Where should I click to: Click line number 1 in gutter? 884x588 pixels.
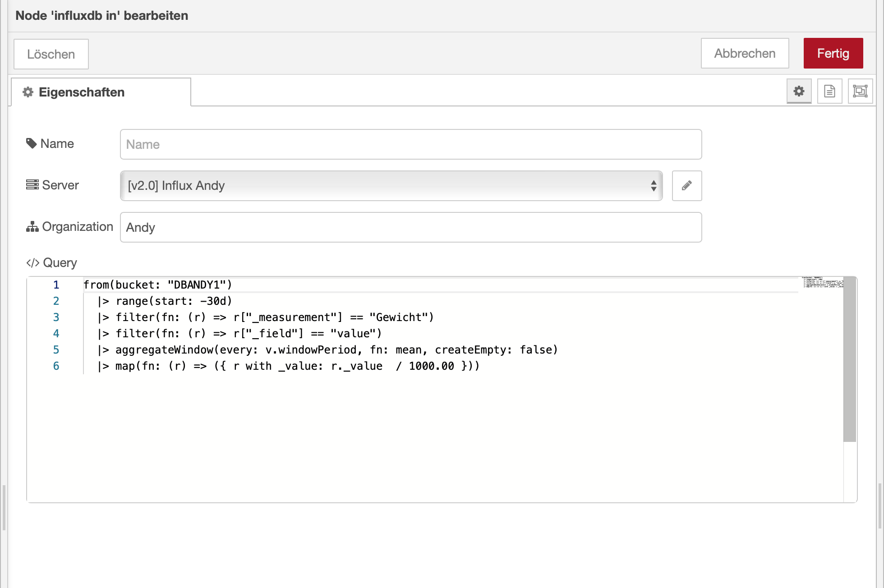[x=56, y=285]
